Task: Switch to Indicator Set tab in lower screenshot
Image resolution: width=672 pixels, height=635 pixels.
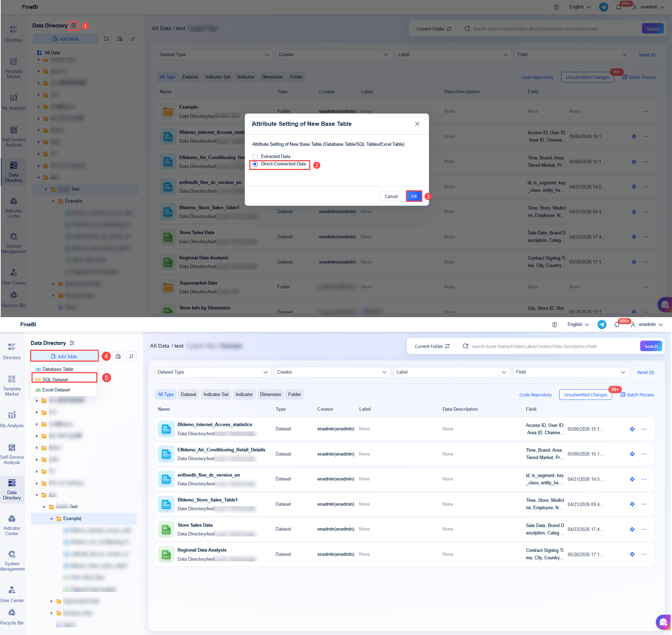Action: 216,395
